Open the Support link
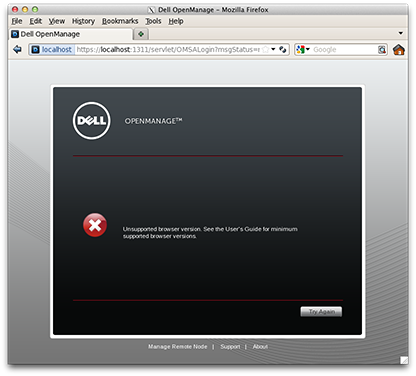 (230, 347)
